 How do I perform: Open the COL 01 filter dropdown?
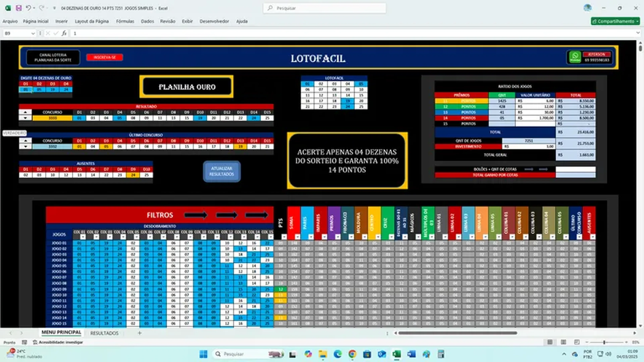click(83, 237)
